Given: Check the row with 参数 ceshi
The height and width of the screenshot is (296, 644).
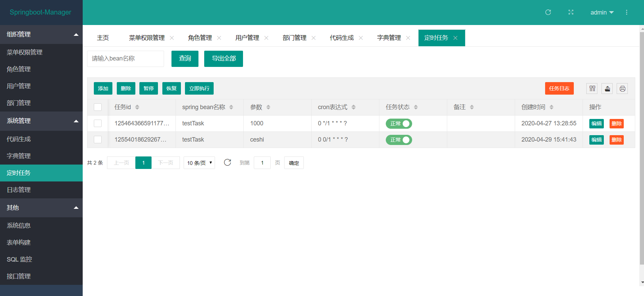Looking at the screenshot, I should tap(98, 140).
